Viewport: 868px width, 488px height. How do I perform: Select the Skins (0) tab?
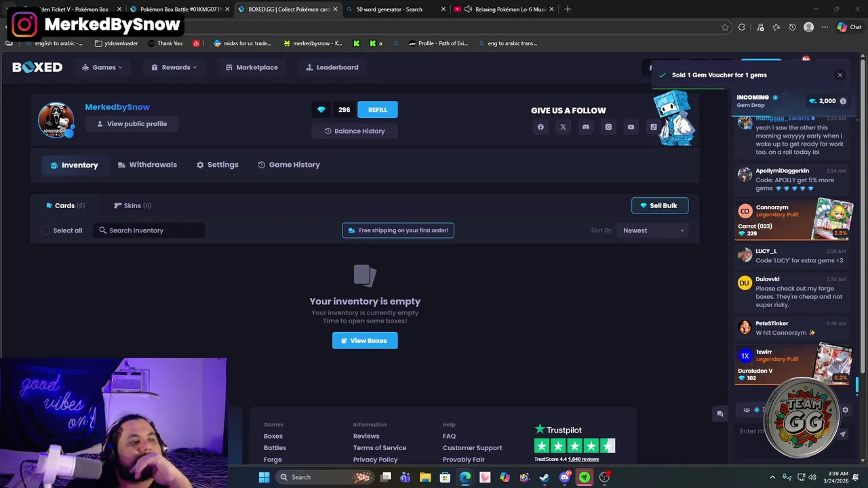132,205
